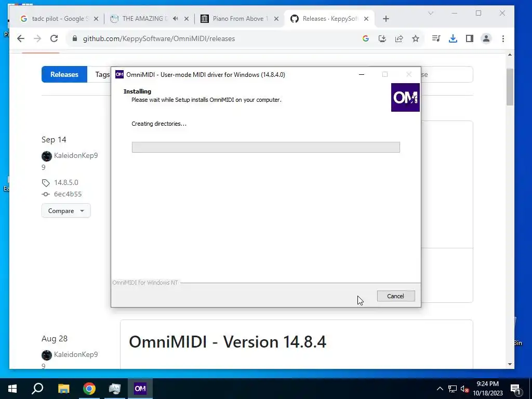
Task: Open the Windows Start menu
Action: (12, 389)
